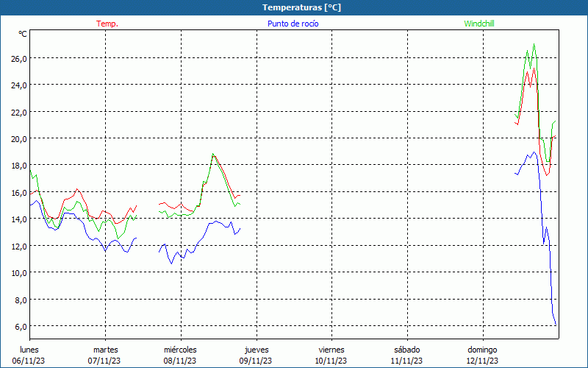Click the 8,0 y-axis value
Image resolution: width=588 pixels, height=368 pixels.
click(x=21, y=300)
